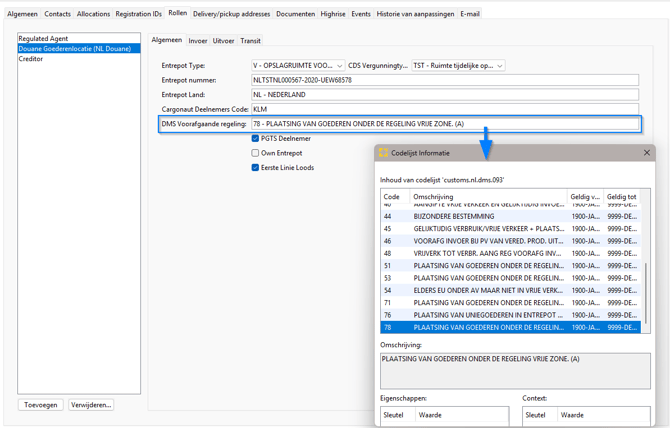Switch to the E-mail tab

[x=470, y=14]
